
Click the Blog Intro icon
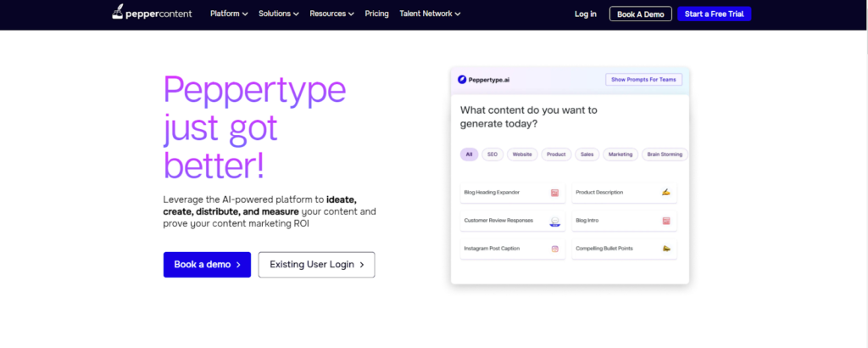(x=666, y=221)
